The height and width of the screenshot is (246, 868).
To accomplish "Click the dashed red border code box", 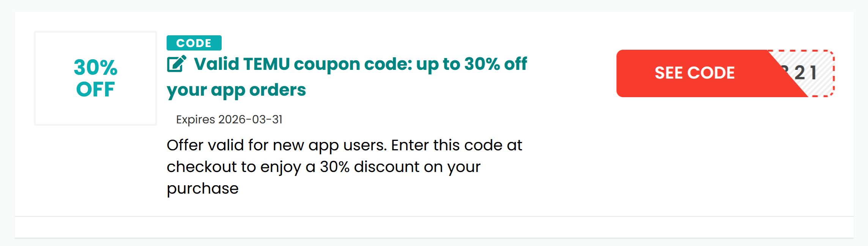I will point(801,73).
